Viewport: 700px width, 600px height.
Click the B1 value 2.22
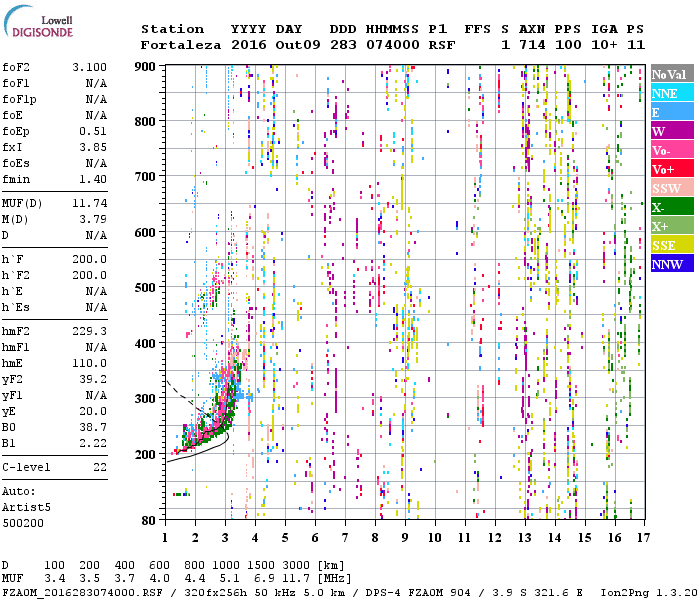pyautogui.click(x=93, y=443)
